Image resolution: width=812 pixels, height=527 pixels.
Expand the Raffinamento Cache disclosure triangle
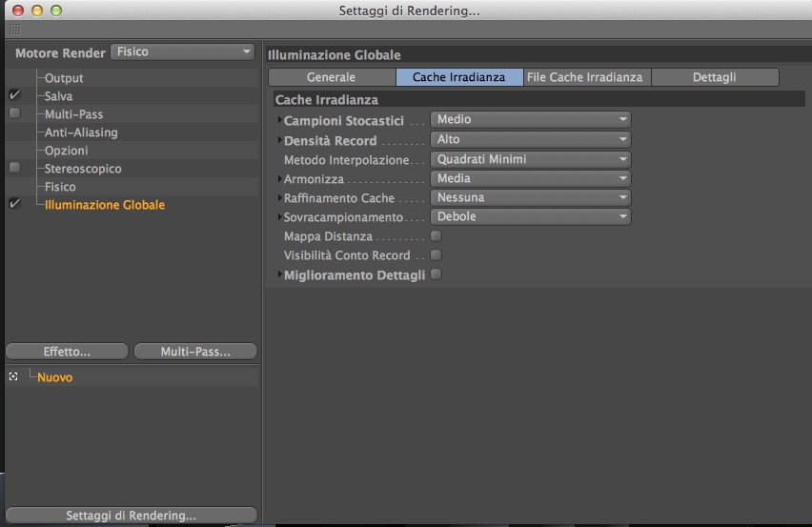pyautogui.click(x=279, y=198)
